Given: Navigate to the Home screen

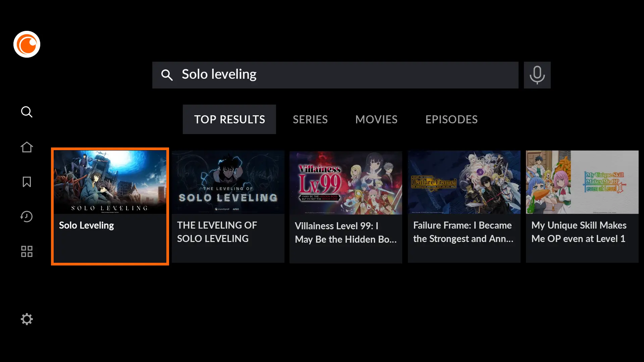Looking at the screenshot, I should (26, 147).
